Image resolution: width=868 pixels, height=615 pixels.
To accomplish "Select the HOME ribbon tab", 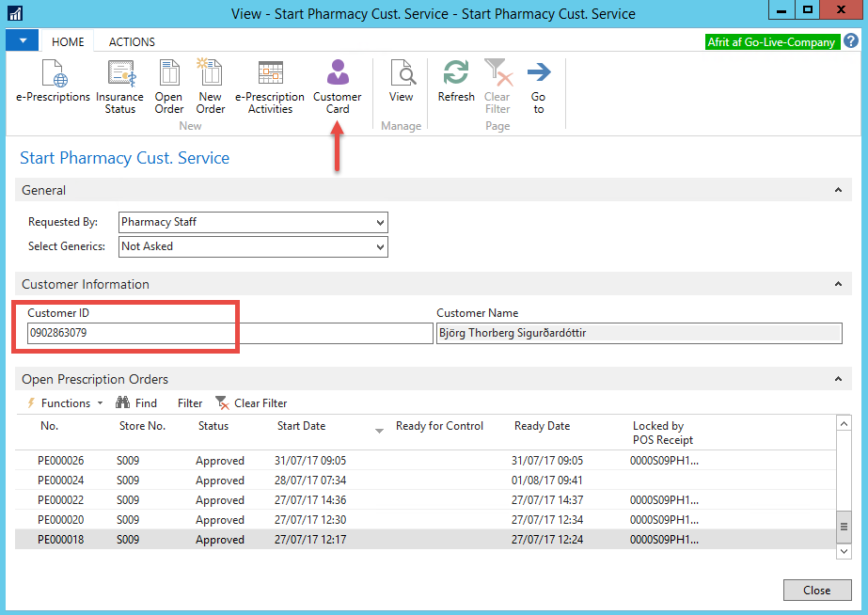I will pos(68,42).
